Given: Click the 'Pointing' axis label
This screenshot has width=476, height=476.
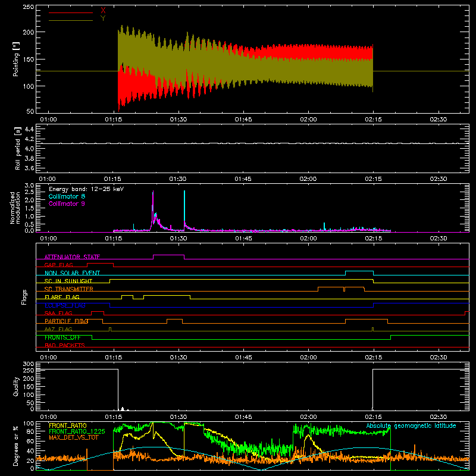Looking at the screenshot, I should tap(16, 59).
